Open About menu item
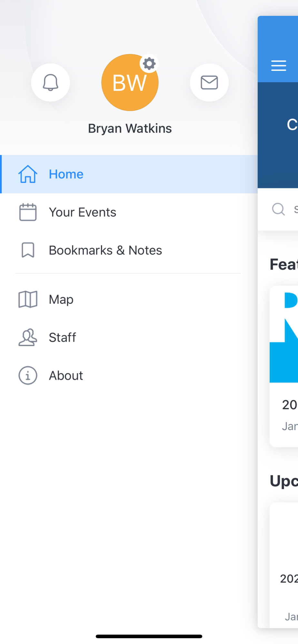Image resolution: width=298 pixels, height=644 pixels. (x=129, y=375)
